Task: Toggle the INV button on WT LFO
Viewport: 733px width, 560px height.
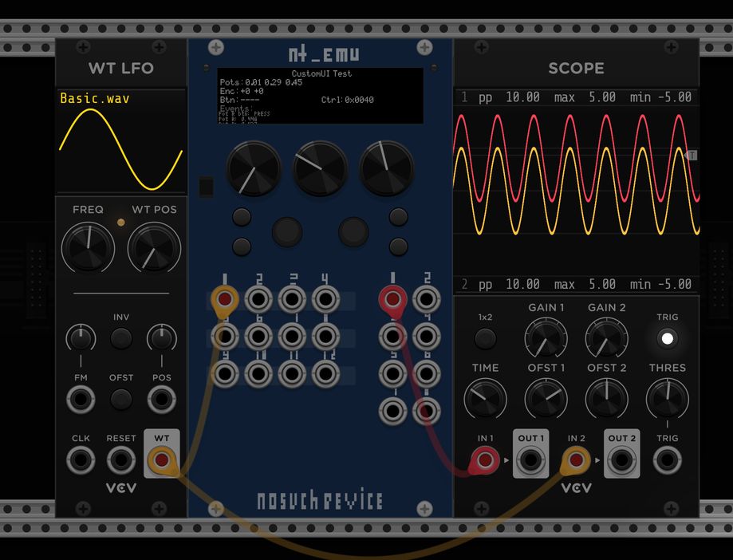Action: click(121, 339)
